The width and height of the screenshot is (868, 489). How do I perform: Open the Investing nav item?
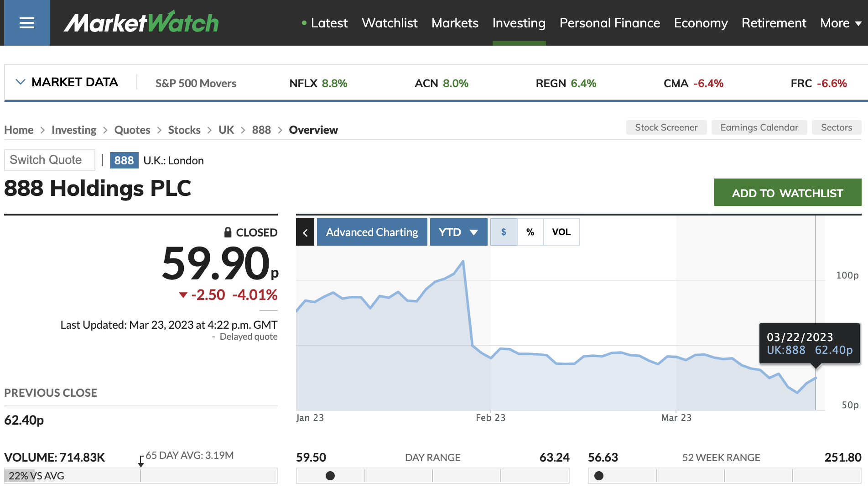click(519, 23)
